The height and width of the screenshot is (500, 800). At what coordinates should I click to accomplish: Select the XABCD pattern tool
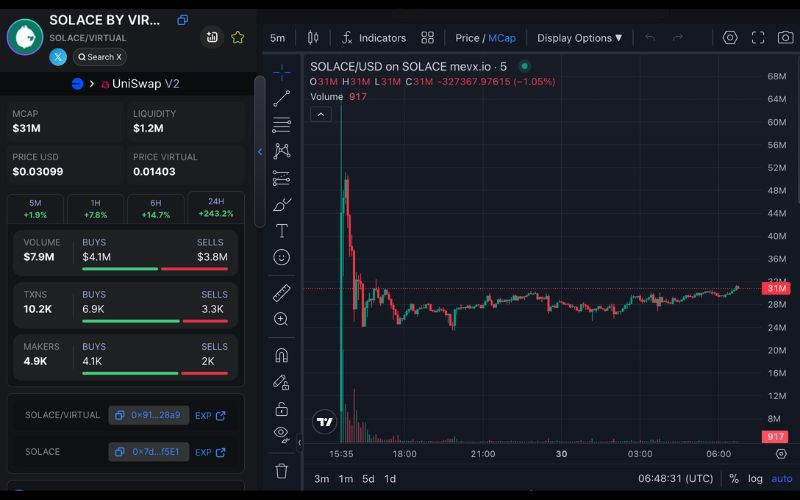(282, 151)
